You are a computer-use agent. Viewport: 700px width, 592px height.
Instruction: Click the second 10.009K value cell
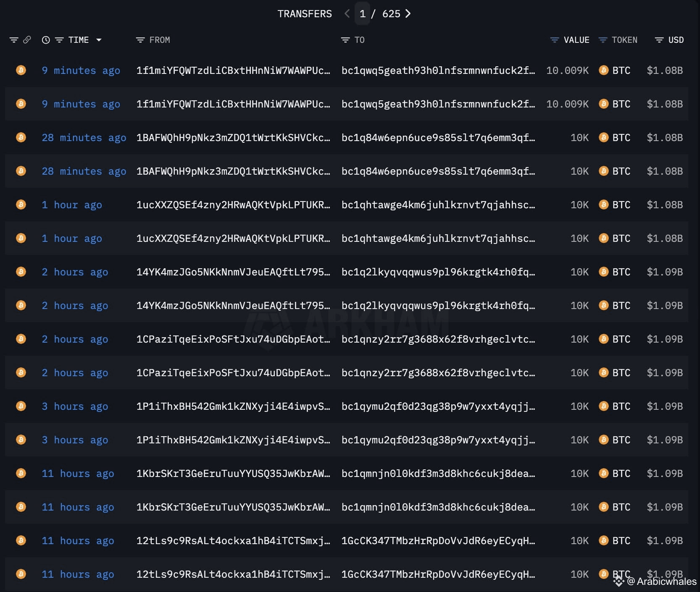[x=567, y=104]
